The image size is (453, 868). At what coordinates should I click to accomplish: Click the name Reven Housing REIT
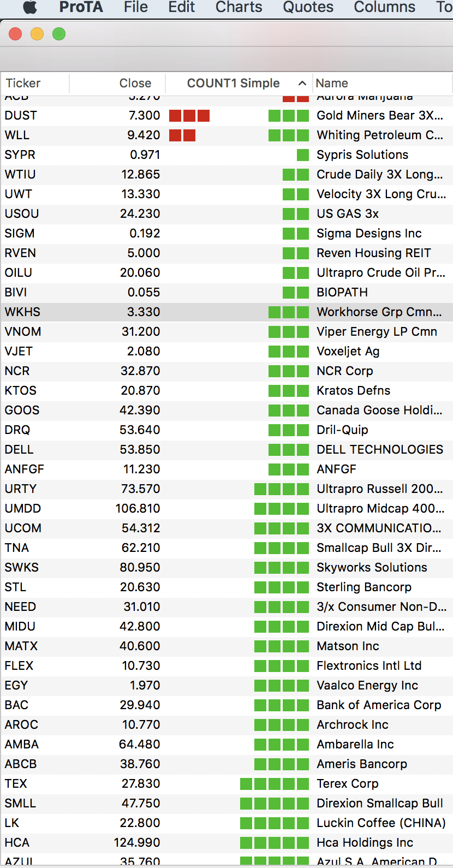[374, 253]
